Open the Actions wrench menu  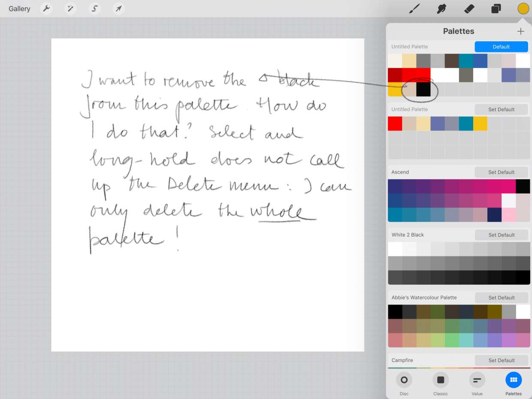[46, 8]
